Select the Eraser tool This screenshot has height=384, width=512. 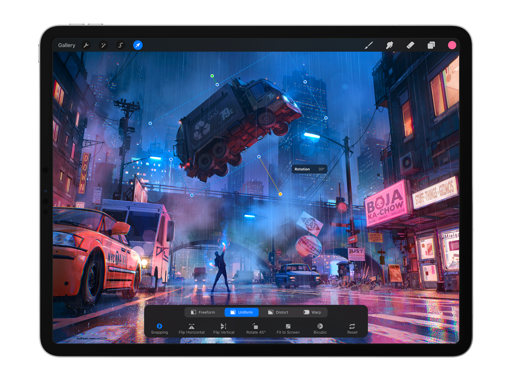point(410,45)
